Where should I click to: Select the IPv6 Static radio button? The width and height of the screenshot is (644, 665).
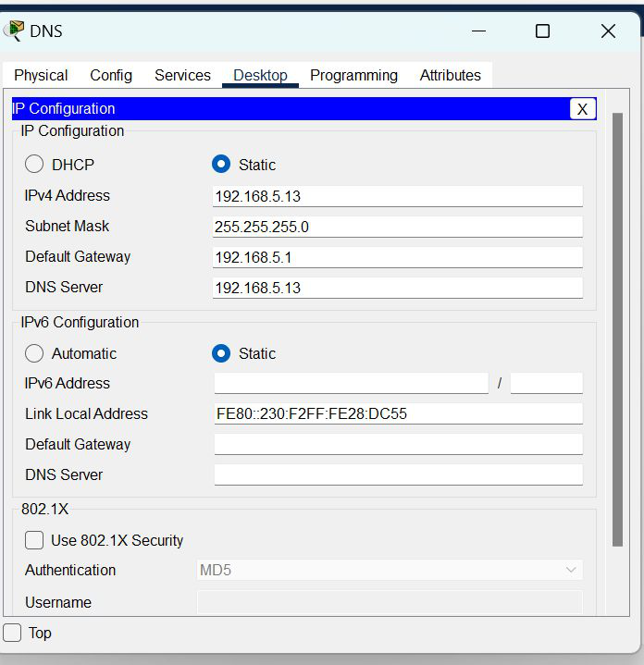point(221,353)
